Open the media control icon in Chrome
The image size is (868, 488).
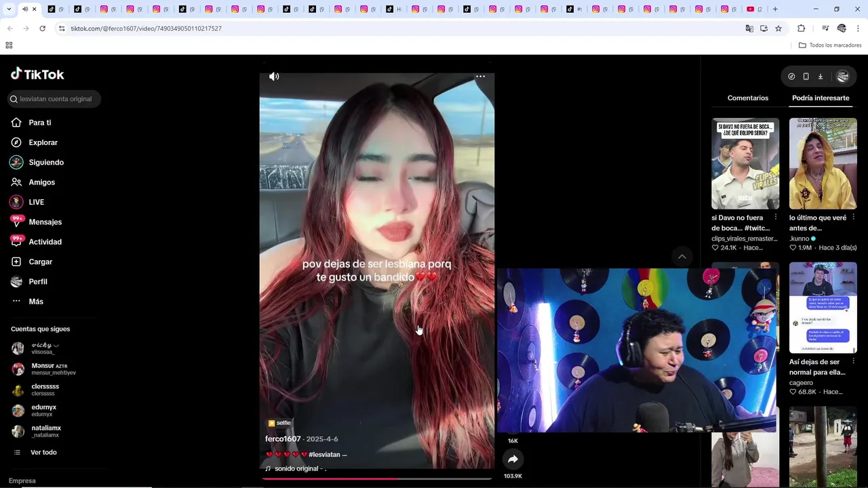click(825, 28)
